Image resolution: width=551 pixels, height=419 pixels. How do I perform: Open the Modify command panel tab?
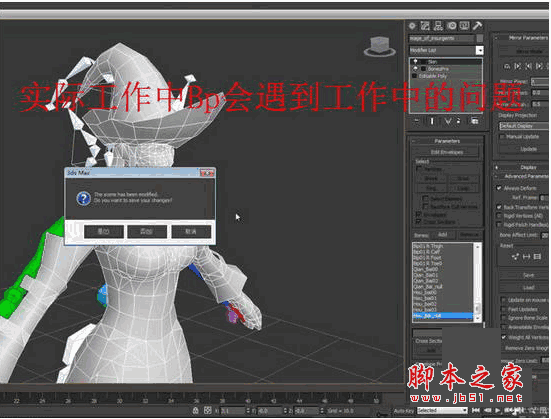pos(425,26)
